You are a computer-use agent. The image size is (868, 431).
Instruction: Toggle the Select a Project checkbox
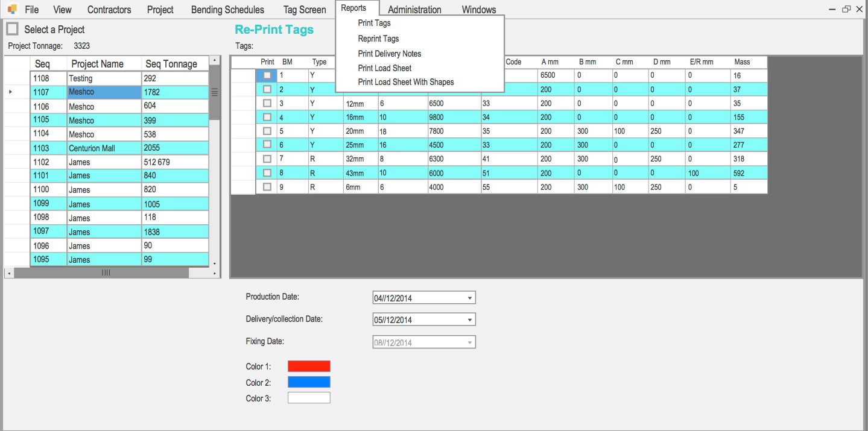[12, 28]
